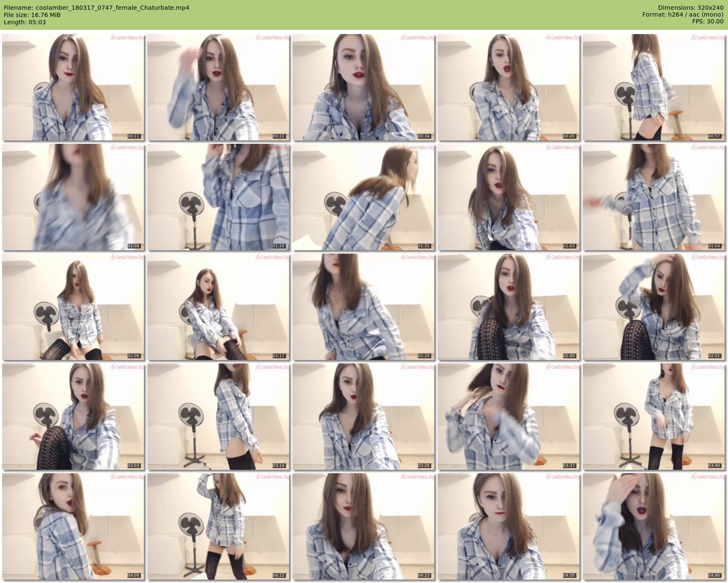Click the 'FPS: 30.00' text

708,21
